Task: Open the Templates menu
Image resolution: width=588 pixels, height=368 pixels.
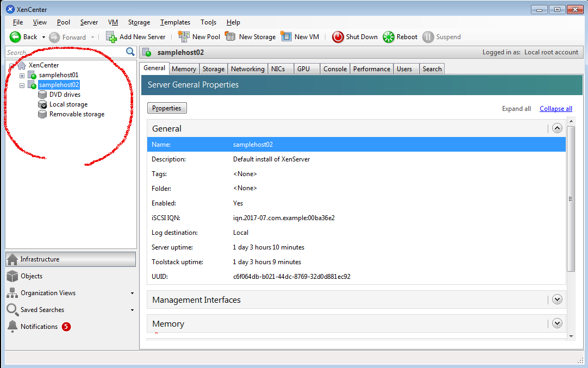Action: 175,22
